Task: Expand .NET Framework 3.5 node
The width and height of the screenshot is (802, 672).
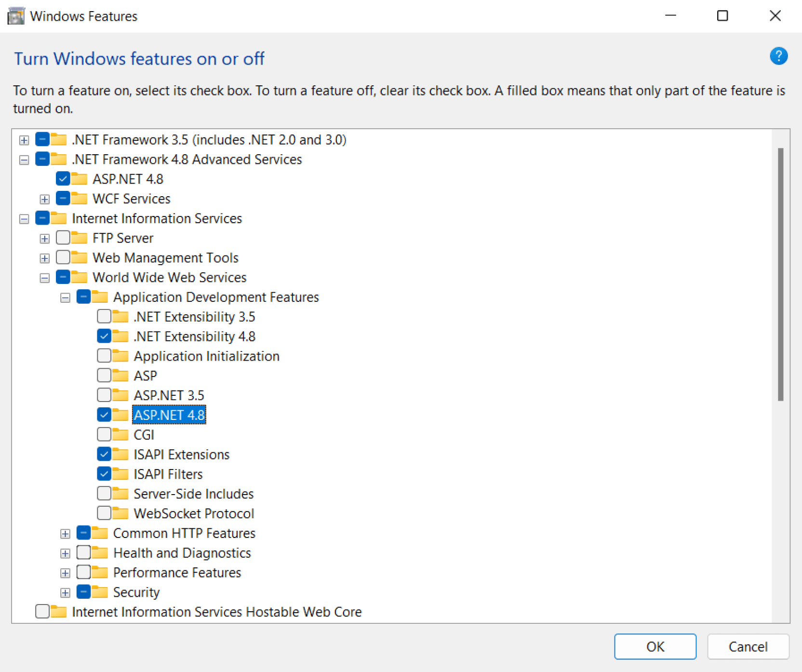Action: (x=24, y=140)
